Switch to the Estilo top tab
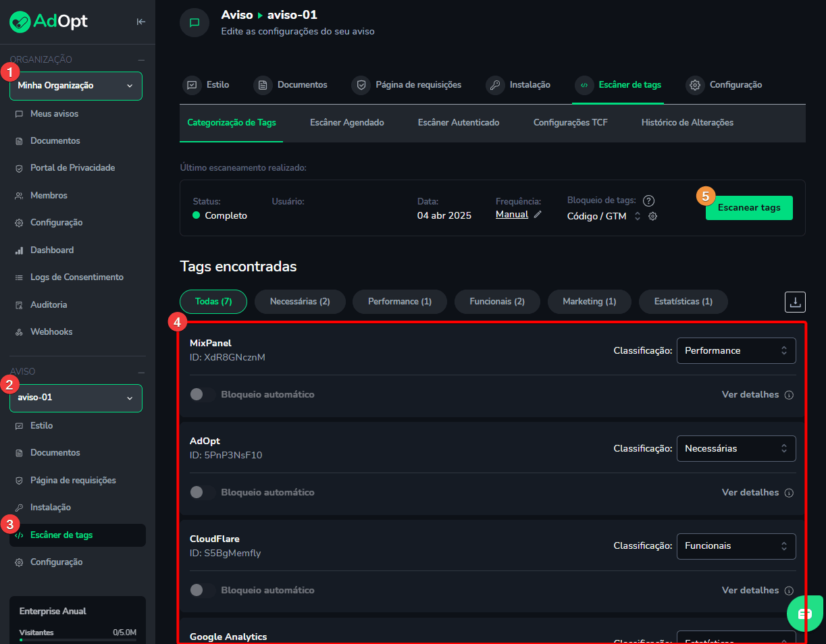 click(207, 85)
